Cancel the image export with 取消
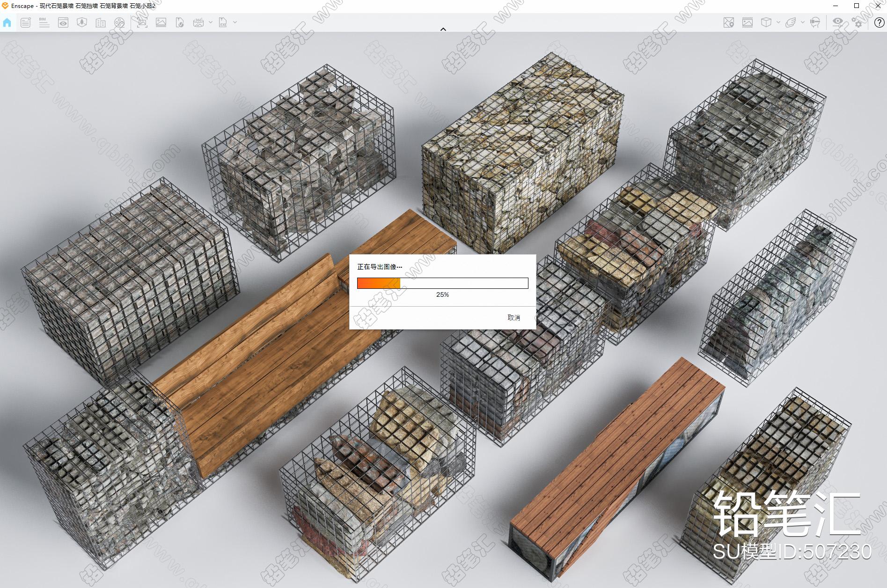Screen dimensions: 887x588 (x=514, y=317)
